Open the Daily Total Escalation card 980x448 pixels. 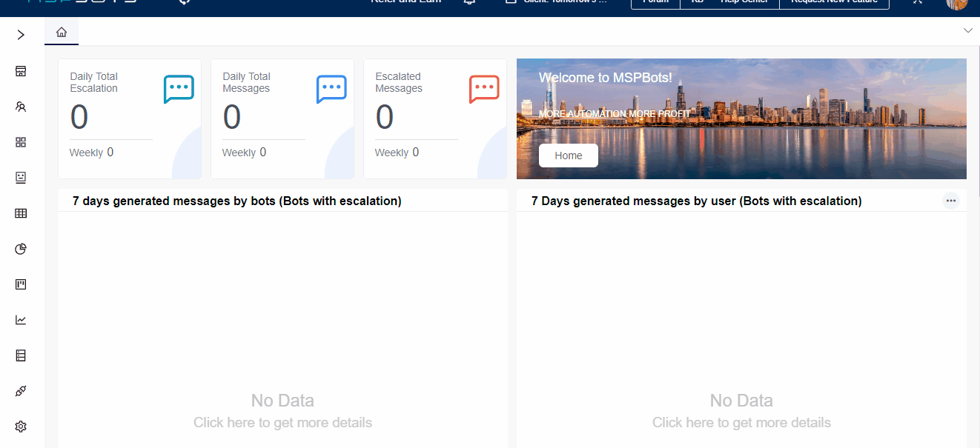[x=129, y=118]
